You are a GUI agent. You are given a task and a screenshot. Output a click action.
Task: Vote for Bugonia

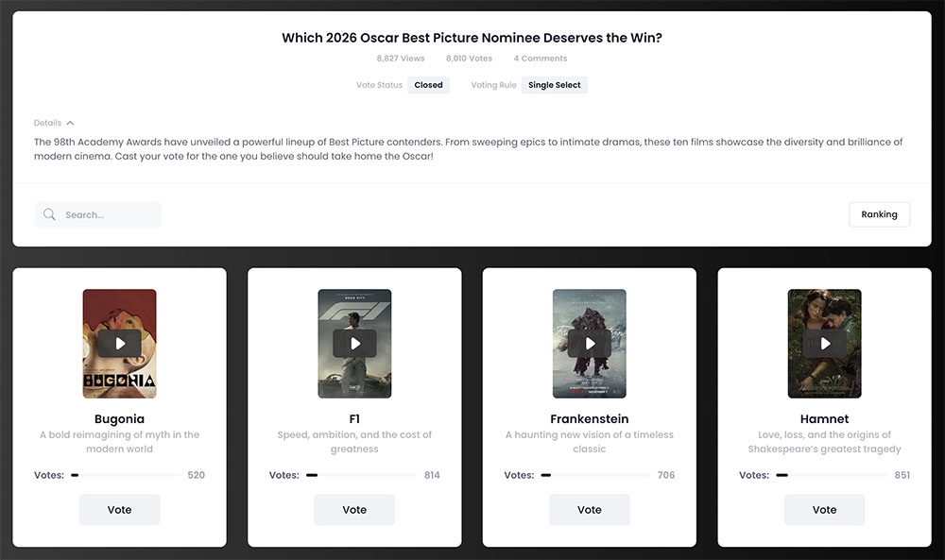pos(119,510)
